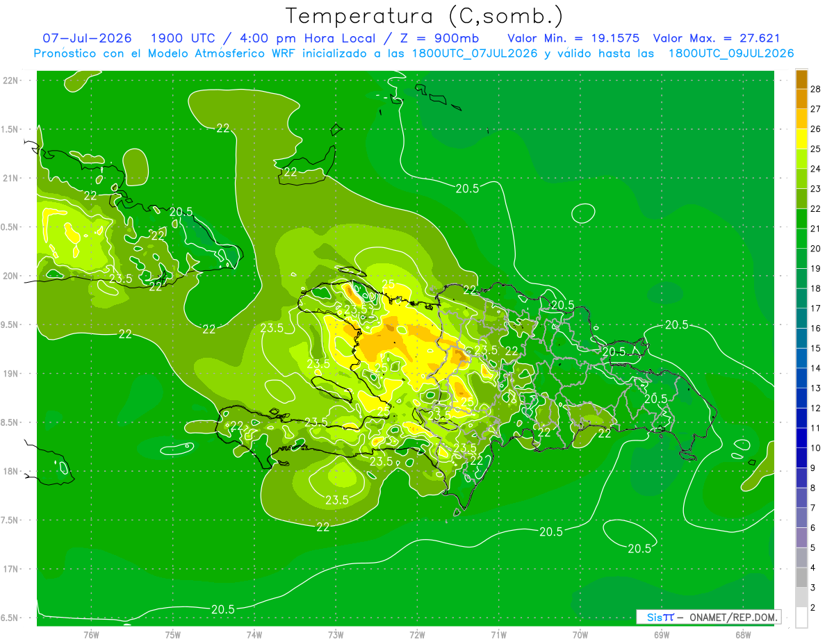Click the legend value label "2"

pos(815,608)
